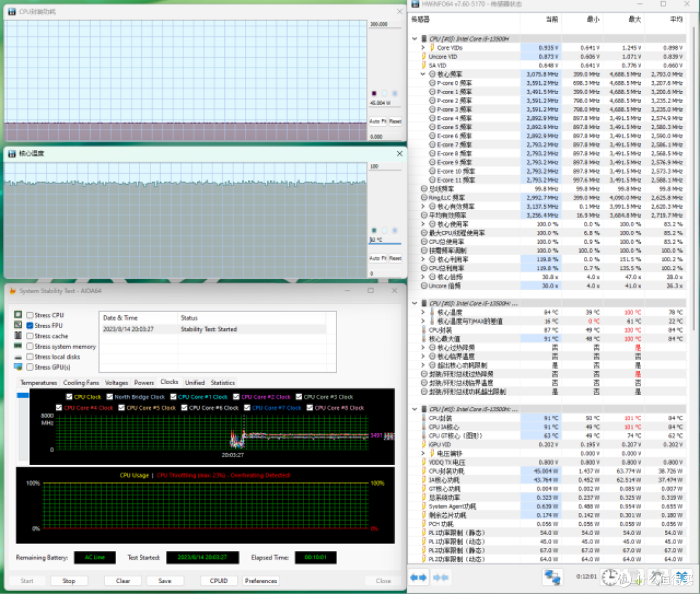Collapse the 核心频率 subtree

423,74
